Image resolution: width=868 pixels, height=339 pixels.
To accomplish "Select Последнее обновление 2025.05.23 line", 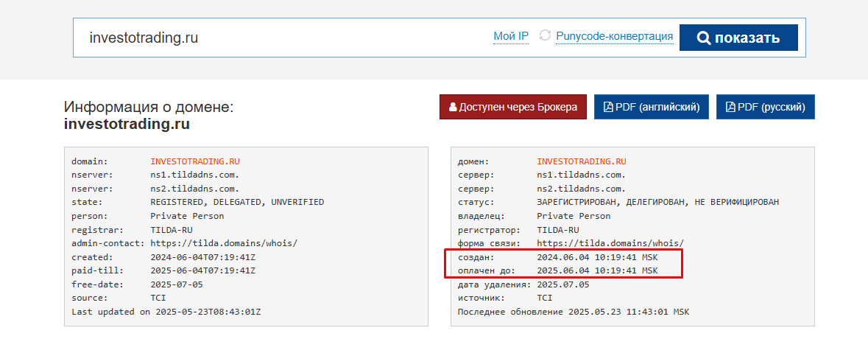I will coord(574,311).
